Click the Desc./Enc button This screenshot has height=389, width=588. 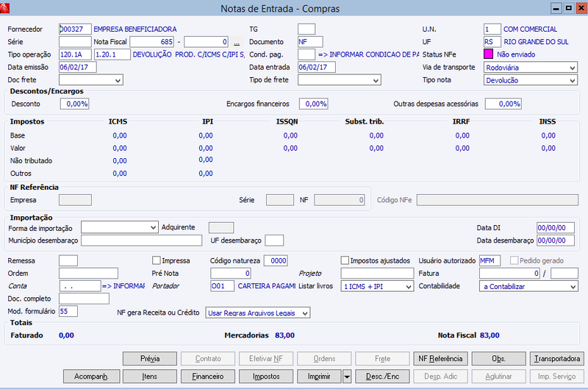tap(382, 376)
